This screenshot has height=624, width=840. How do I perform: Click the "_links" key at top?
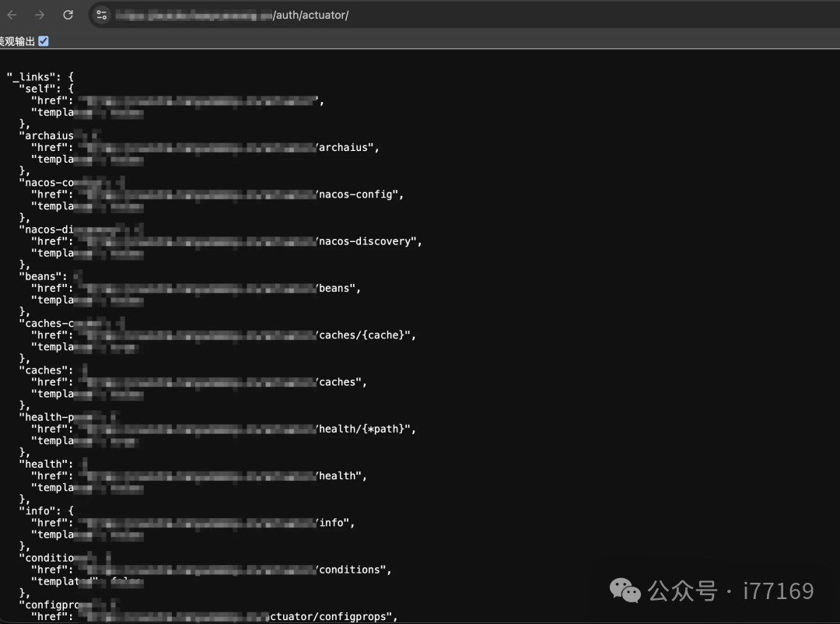(33, 77)
